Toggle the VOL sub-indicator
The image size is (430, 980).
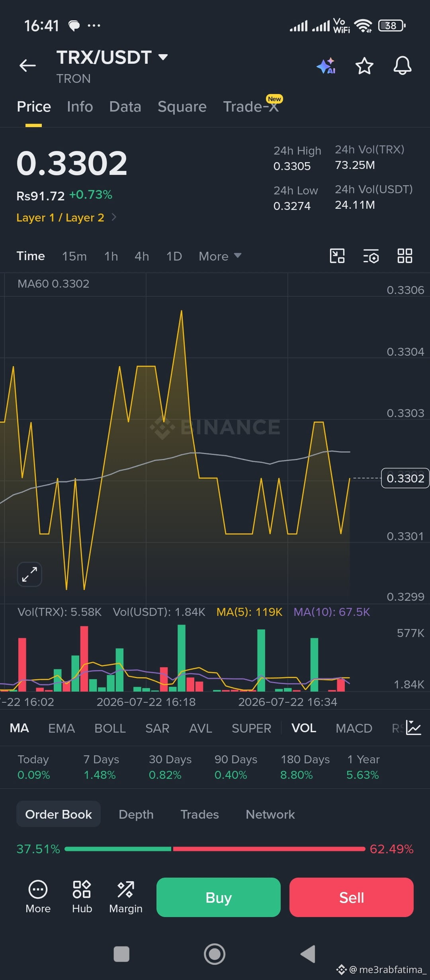tap(304, 728)
